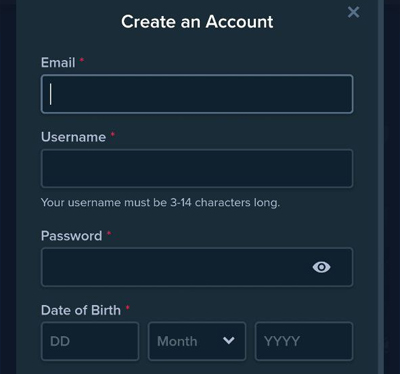The image size is (400, 374).
Task: Click into the Password field
Action: coord(197,267)
